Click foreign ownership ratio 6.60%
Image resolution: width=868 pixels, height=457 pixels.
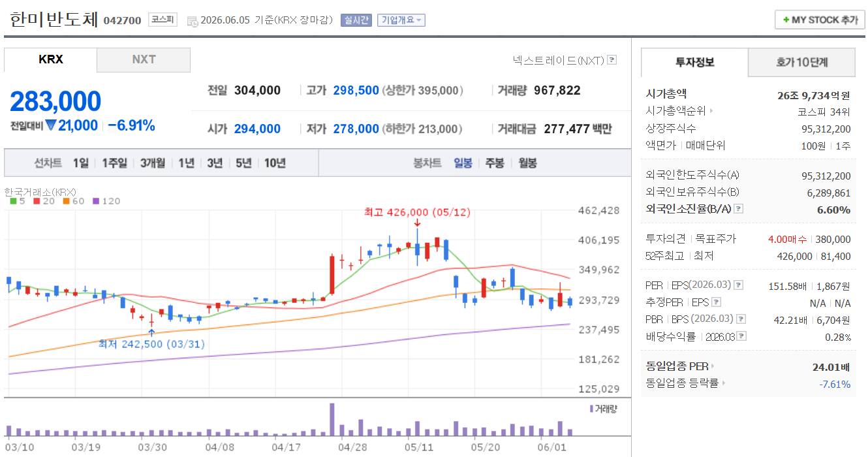[x=833, y=210]
